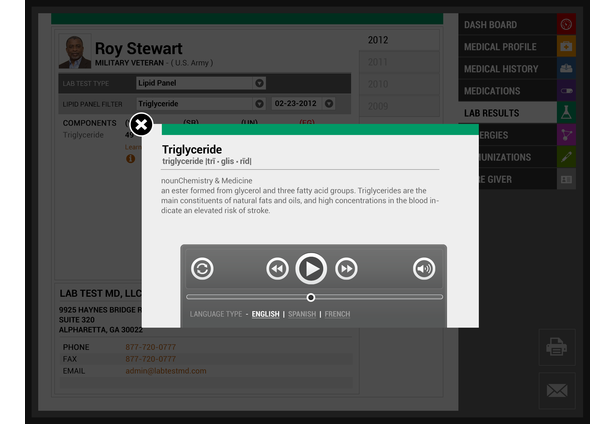Screen dimensions: 615x424
Task: Click the repeat/reload audio icon
Action: [x=202, y=269]
